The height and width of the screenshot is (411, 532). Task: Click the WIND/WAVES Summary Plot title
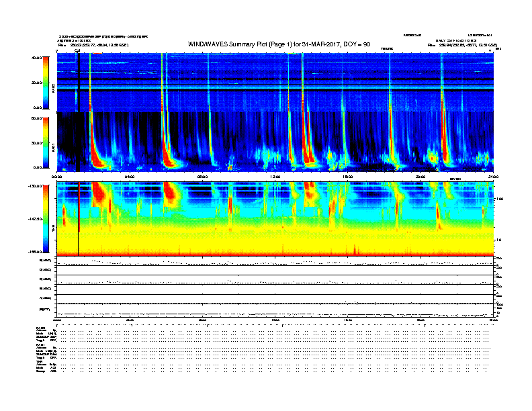279,44
